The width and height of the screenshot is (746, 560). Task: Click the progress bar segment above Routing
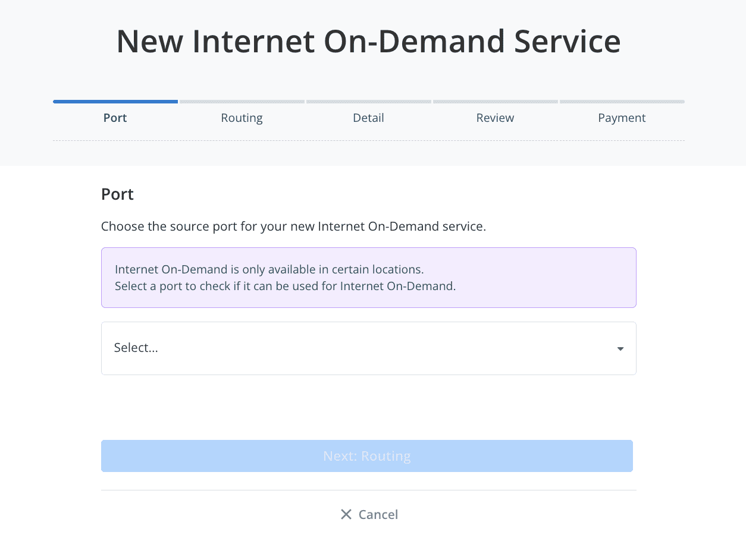(x=242, y=102)
